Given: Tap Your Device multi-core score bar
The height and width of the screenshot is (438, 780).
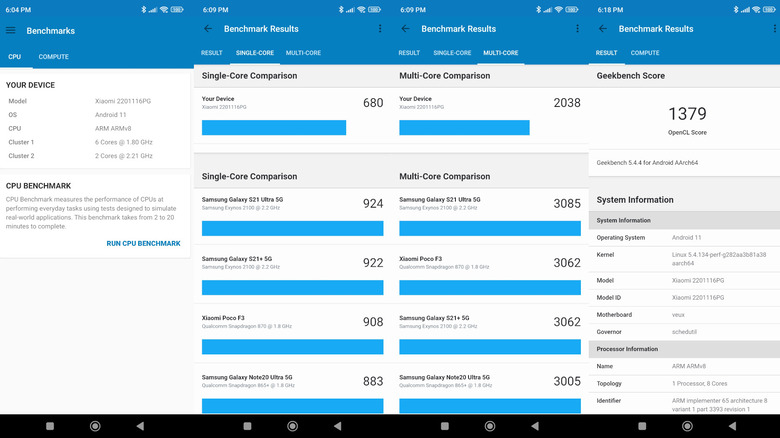Looking at the screenshot, I should [x=464, y=127].
